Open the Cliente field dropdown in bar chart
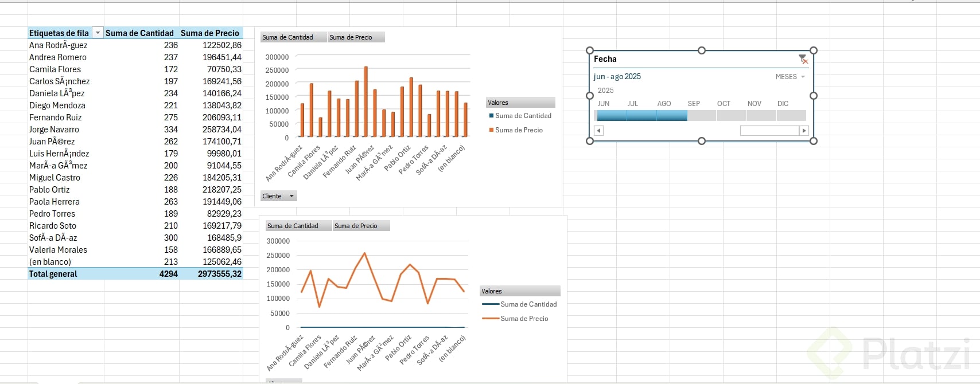This screenshot has width=980, height=384. (279, 196)
